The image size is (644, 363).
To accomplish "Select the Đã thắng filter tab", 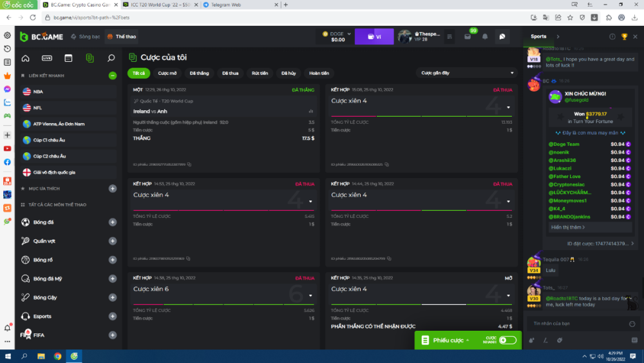I will pyautogui.click(x=199, y=73).
